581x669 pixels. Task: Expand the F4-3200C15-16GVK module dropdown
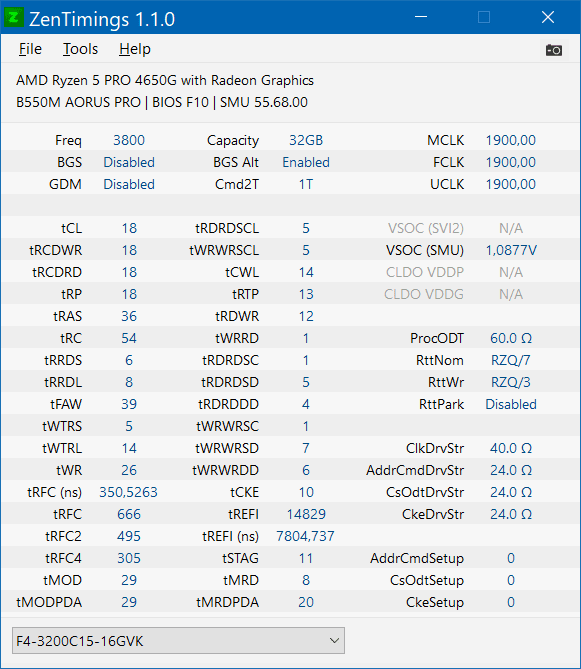coord(178,640)
